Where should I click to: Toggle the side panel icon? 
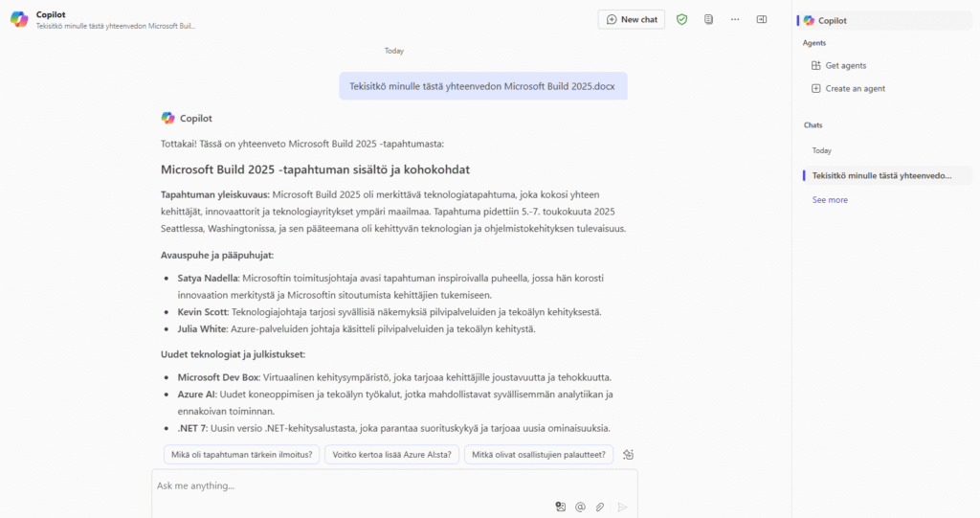(x=761, y=19)
